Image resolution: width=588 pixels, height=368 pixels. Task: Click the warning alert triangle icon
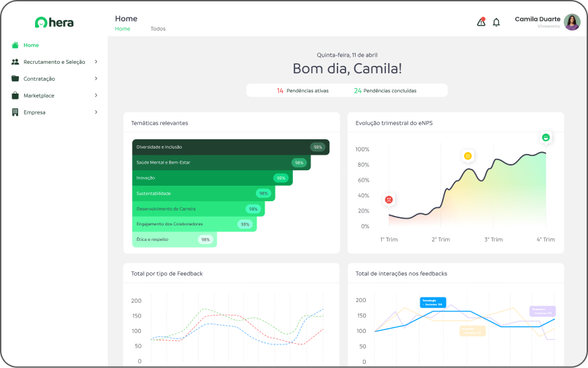pos(481,22)
